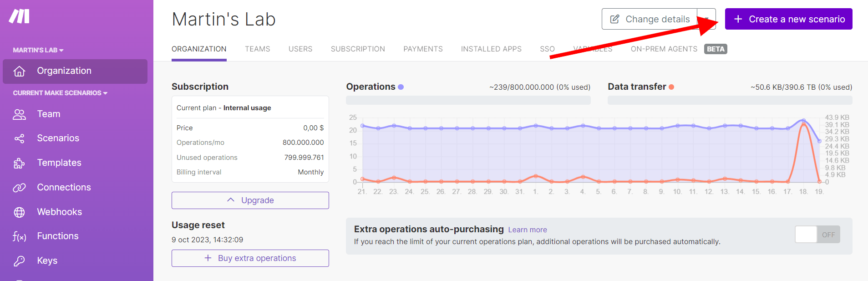Screen dimensions: 868x281
Task: Click the Team people icon
Action: pos(19,114)
